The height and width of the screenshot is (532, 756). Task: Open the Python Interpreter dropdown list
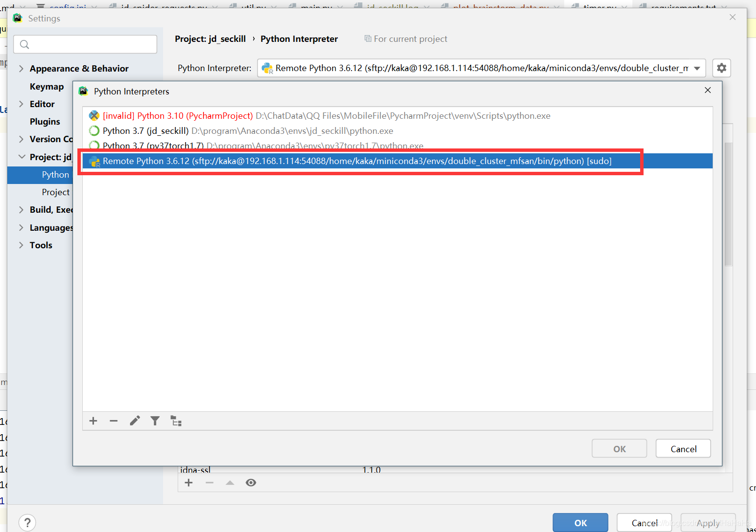coord(697,68)
